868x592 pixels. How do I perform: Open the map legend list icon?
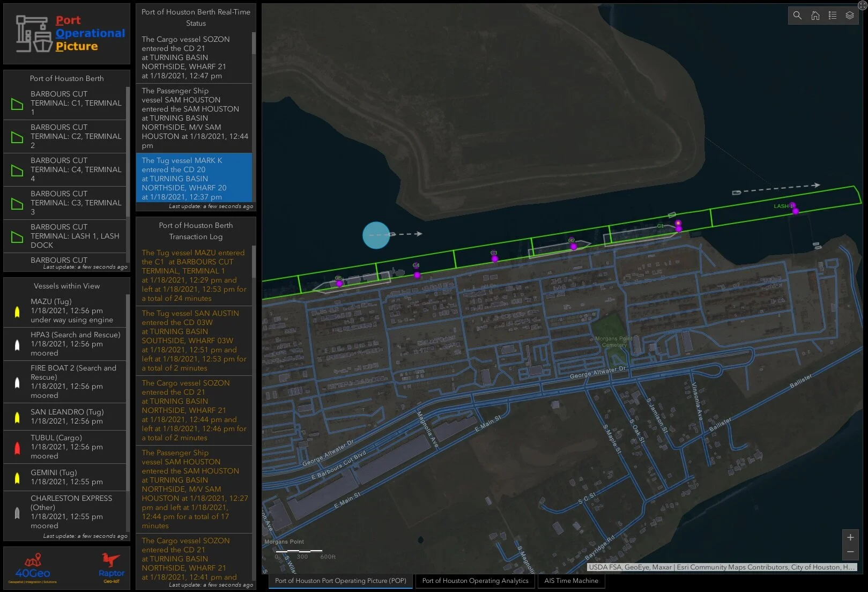tap(832, 16)
